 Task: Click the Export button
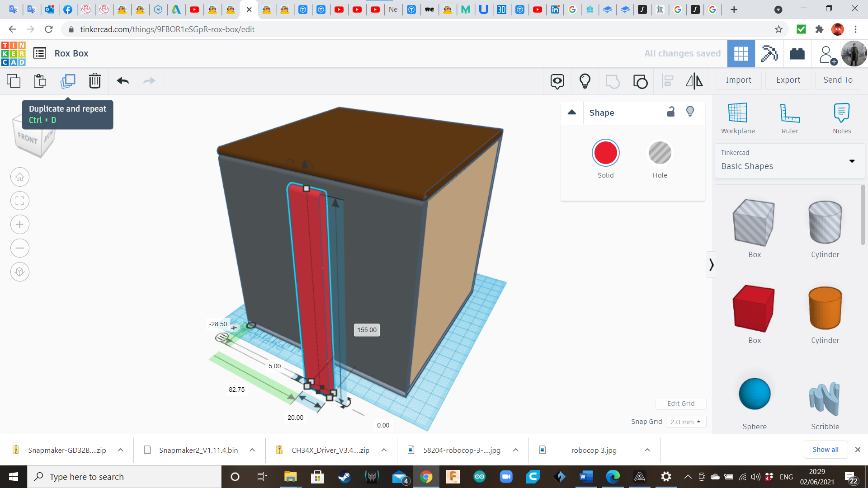[x=788, y=80]
